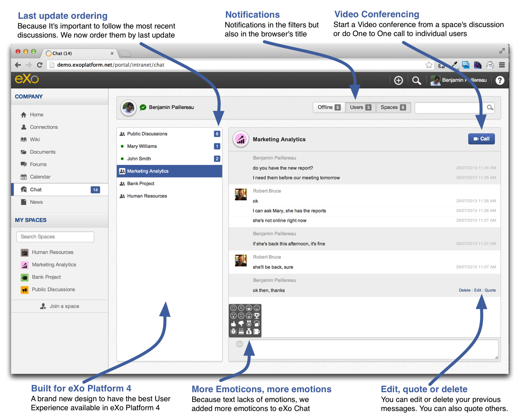Screen dimensions: 522x420
Task: Insert the trophy emoticon
Action: pos(257,316)
